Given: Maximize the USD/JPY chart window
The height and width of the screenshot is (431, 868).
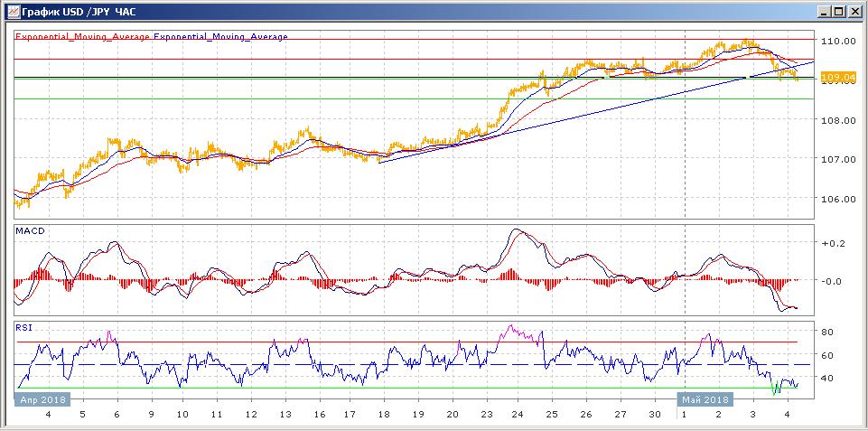Looking at the screenshot, I should point(839,11).
